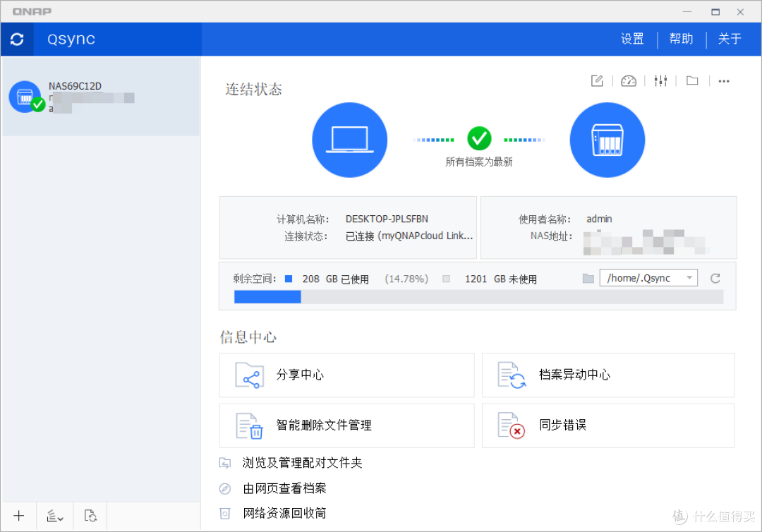
Task: Open the 帮助 menu
Action: (681, 39)
